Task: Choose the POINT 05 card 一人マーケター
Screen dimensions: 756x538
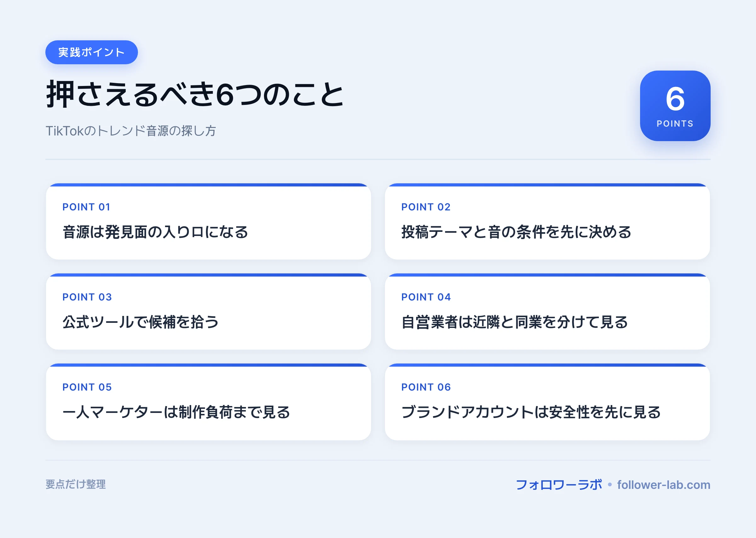Action: pos(209,402)
